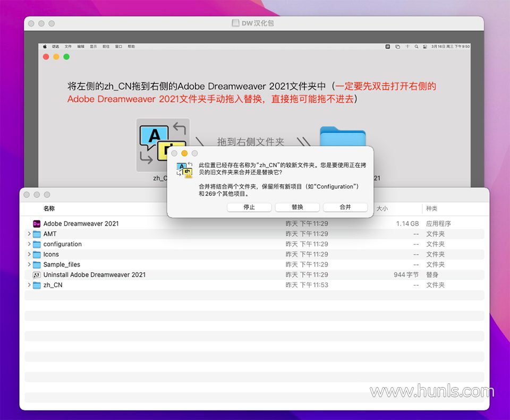Select the Icons folder name
510x420 pixels.
(x=51, y=254)
